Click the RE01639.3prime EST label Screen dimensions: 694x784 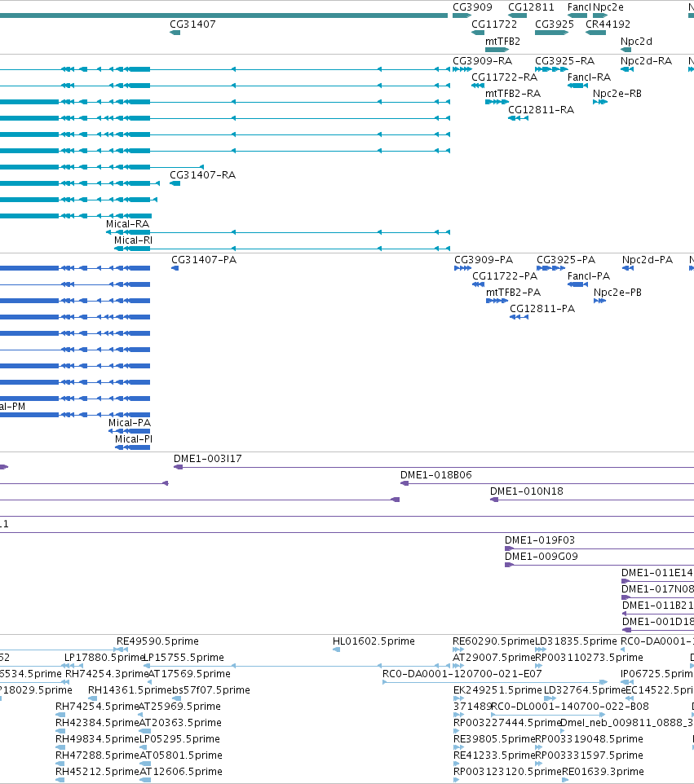[x=603, y=772]
